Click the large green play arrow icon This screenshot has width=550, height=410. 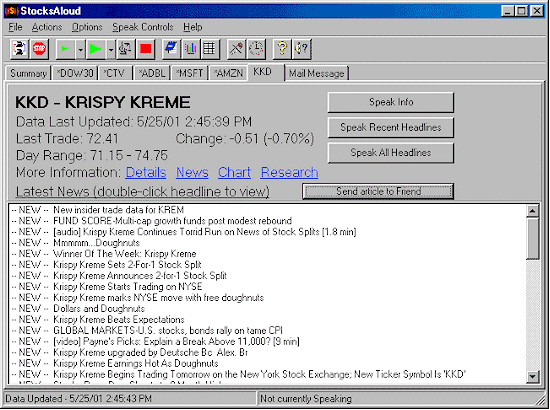[95, 49]
